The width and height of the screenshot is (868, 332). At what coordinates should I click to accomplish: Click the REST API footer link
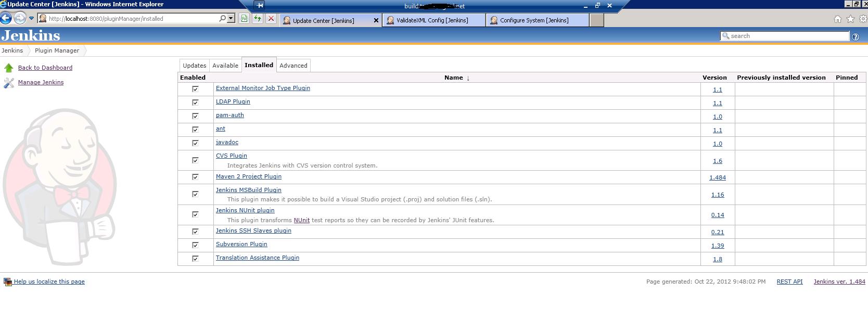(x=789, y=282)
